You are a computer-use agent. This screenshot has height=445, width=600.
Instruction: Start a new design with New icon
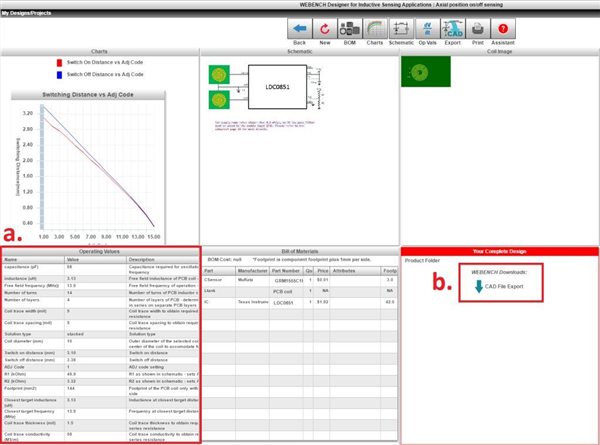tap(325, 29)
